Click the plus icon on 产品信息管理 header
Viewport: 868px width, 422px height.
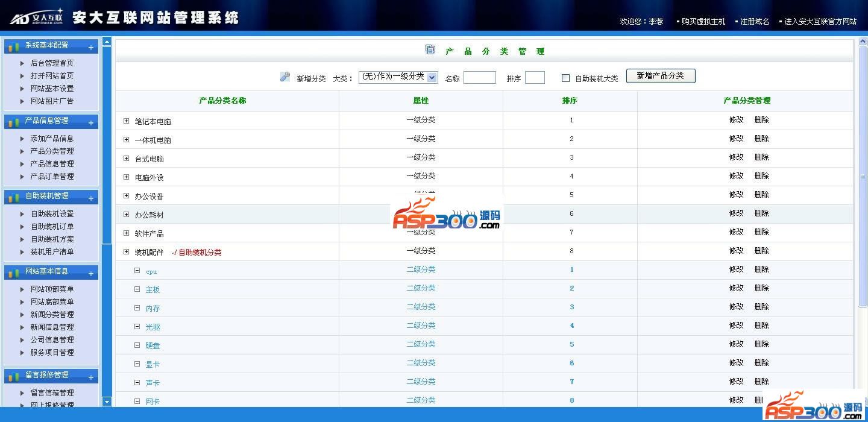[x=91, y=123]
